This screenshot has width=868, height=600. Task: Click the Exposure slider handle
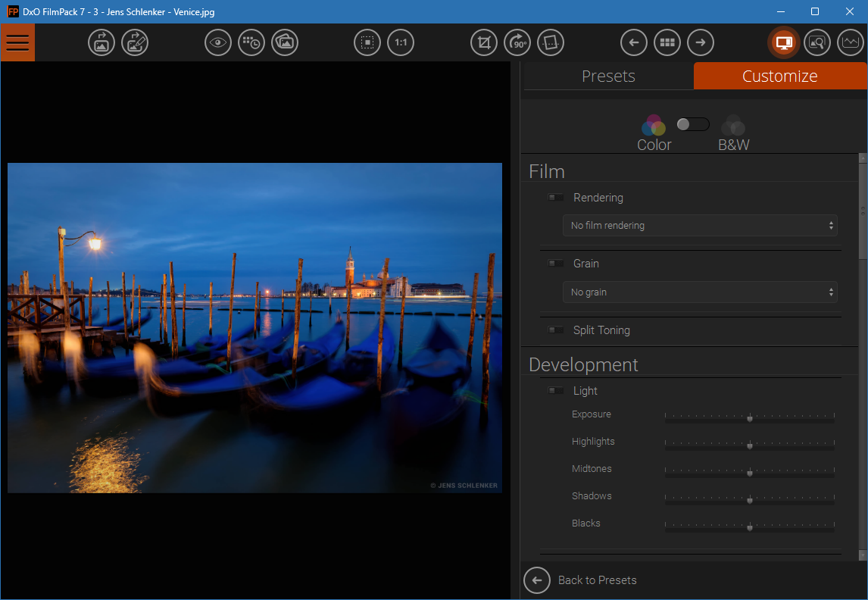pos(750,418)
